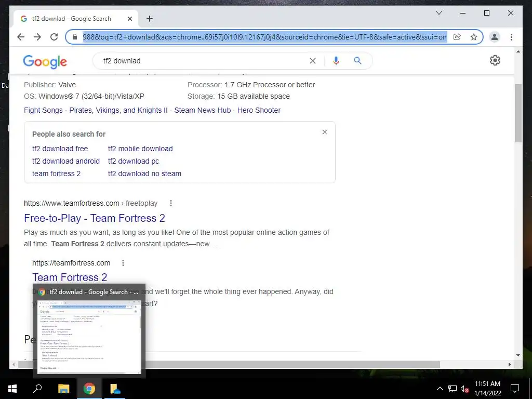
Task: Search for tf2 download free
Action: [x=60, y=149]
